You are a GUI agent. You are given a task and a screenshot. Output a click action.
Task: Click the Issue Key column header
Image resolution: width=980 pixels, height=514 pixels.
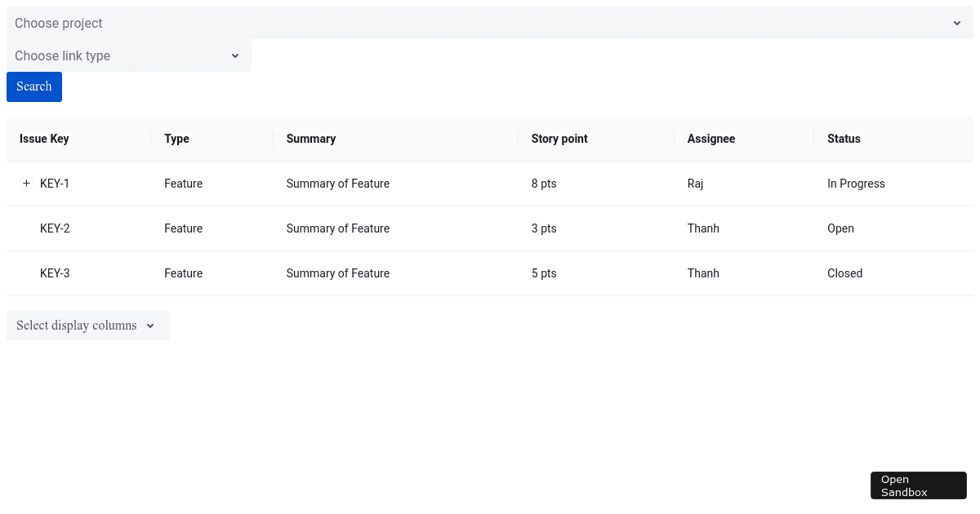(44, 139)
